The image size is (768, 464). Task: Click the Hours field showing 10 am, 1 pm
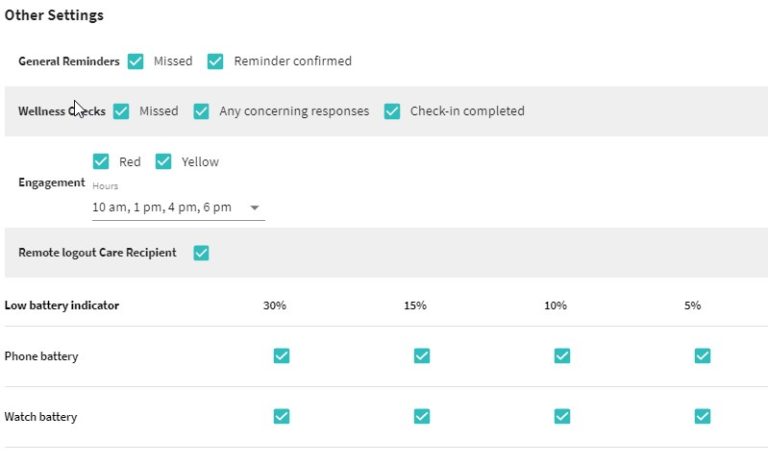click(x=178, y=208)
